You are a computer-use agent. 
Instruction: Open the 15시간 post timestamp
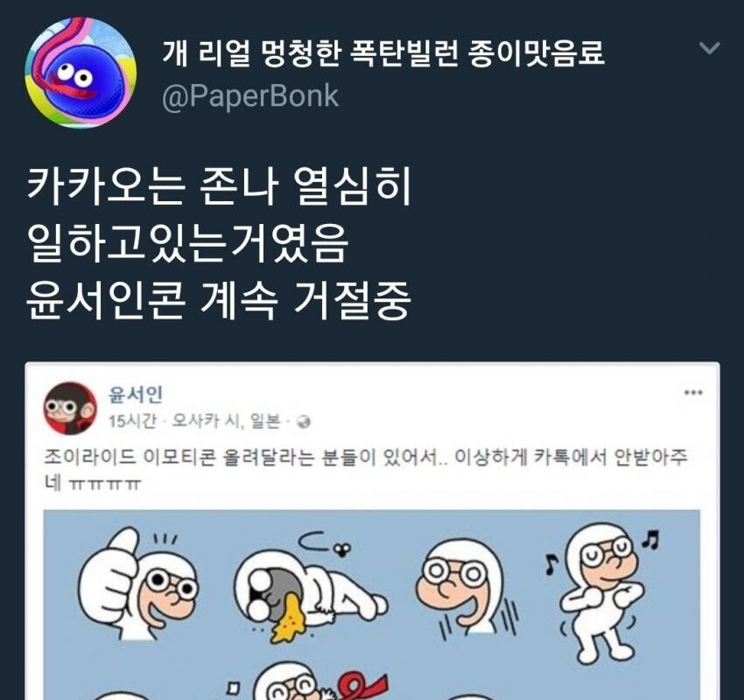(132, 421)
